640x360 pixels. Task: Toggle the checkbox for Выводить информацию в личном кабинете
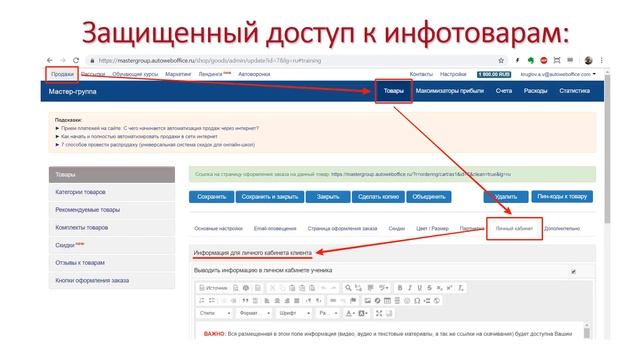[x=573, y=271]
